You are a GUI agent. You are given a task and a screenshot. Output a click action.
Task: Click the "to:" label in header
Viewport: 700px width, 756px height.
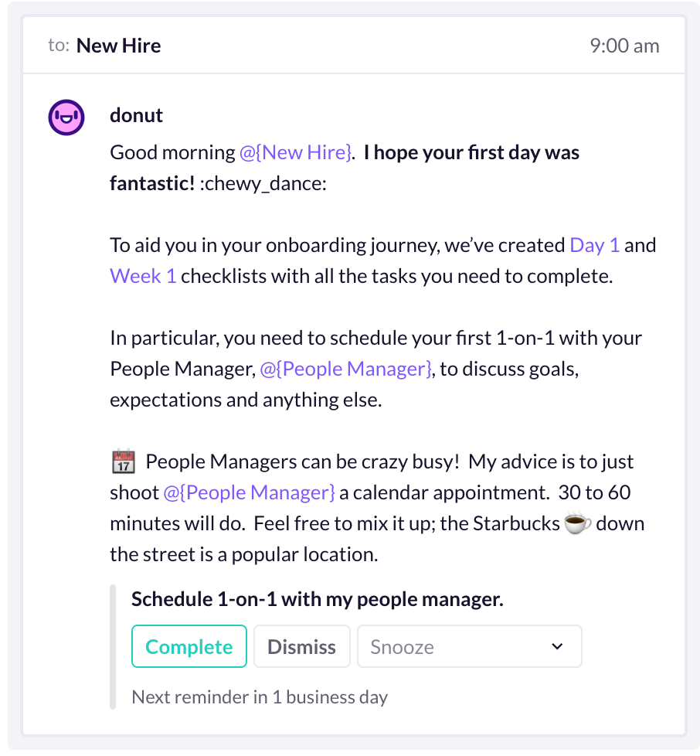tap(59, 46)
